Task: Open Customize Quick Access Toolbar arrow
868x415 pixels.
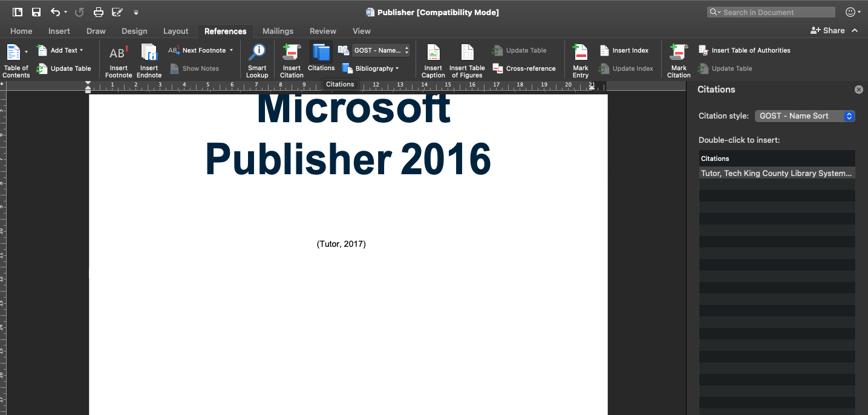Action: 136,12
